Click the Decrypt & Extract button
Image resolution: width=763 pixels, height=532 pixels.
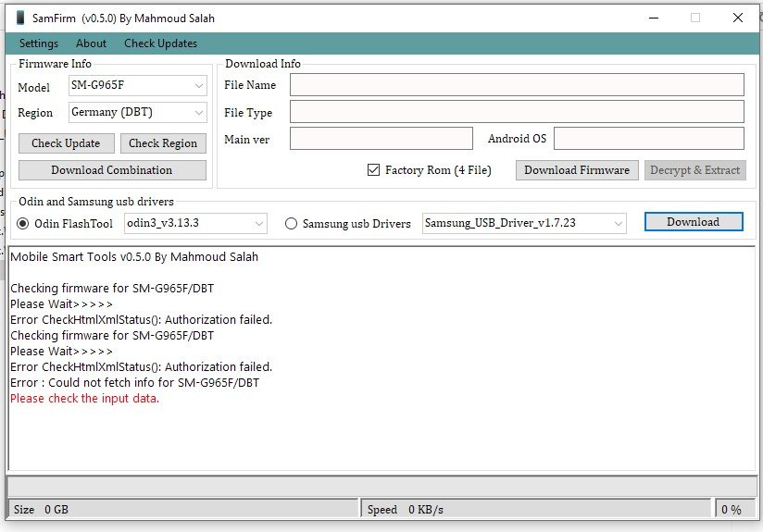[694, 170]
